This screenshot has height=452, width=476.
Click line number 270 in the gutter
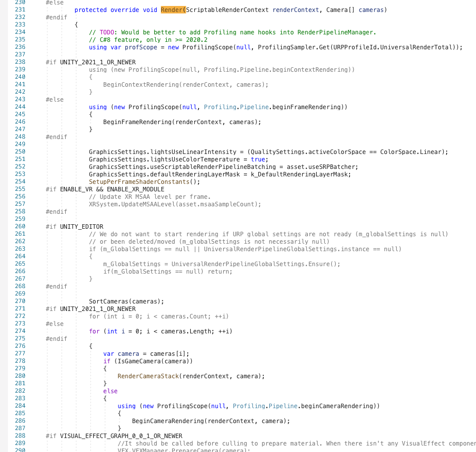(20, 301)
